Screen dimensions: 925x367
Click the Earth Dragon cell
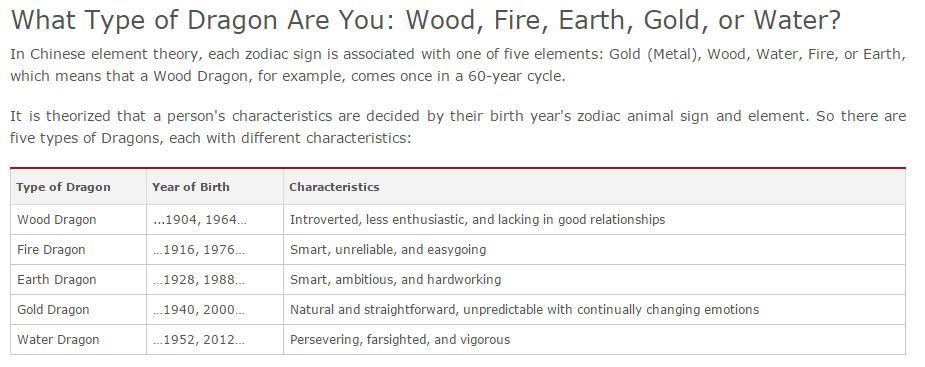[x=78, y=280]
